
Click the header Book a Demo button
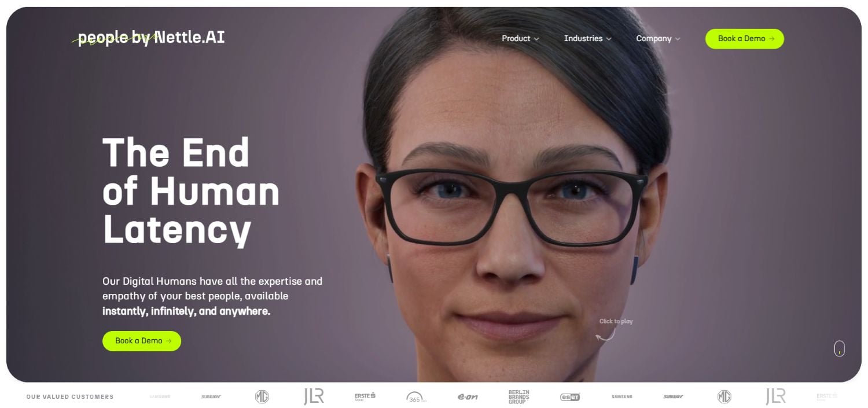click(745, 39)
